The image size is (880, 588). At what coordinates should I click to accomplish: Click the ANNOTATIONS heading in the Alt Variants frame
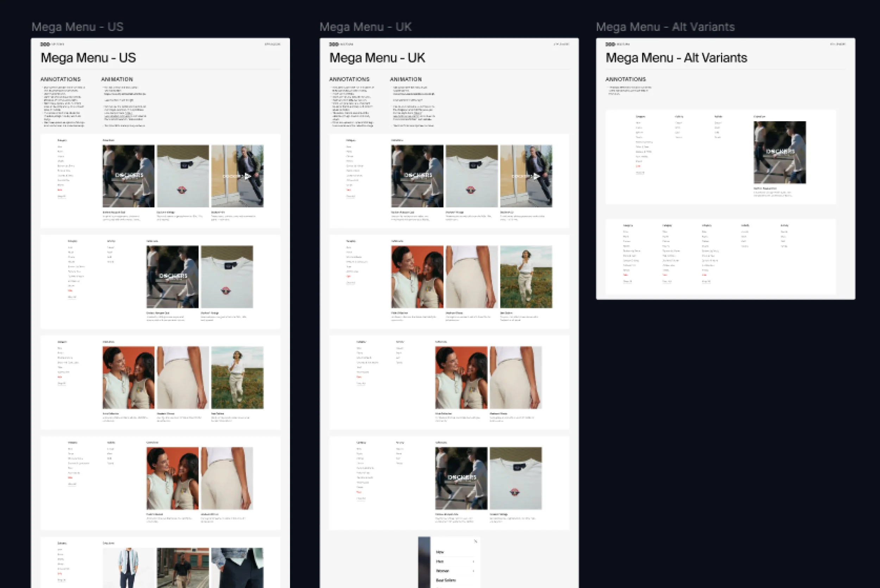[625, 79]
